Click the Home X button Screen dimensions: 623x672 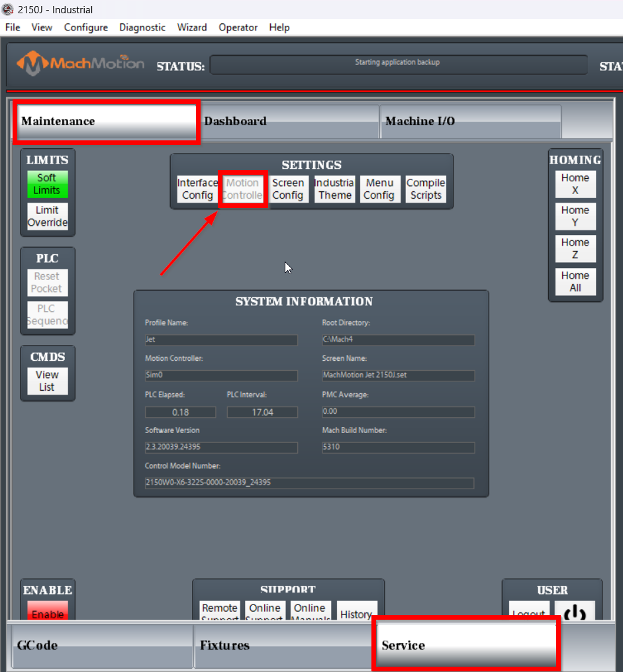pyautogui.click(x=575, y=184)
